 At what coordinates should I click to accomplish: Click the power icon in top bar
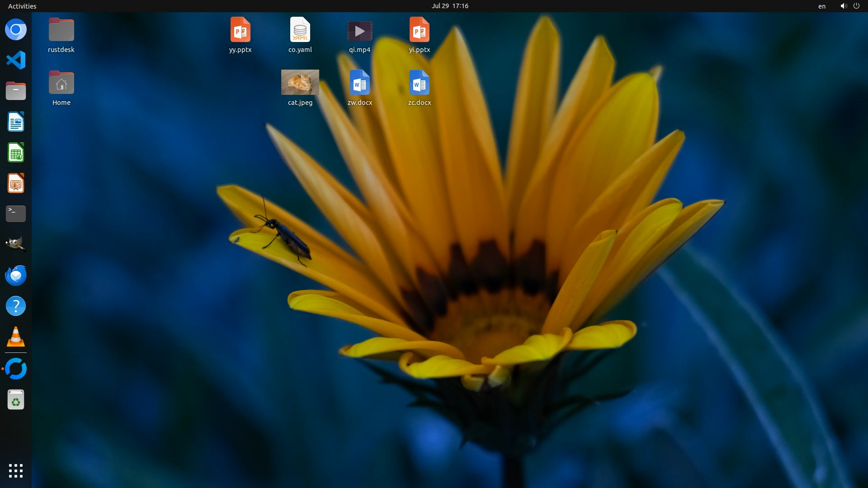coord(856,6)
